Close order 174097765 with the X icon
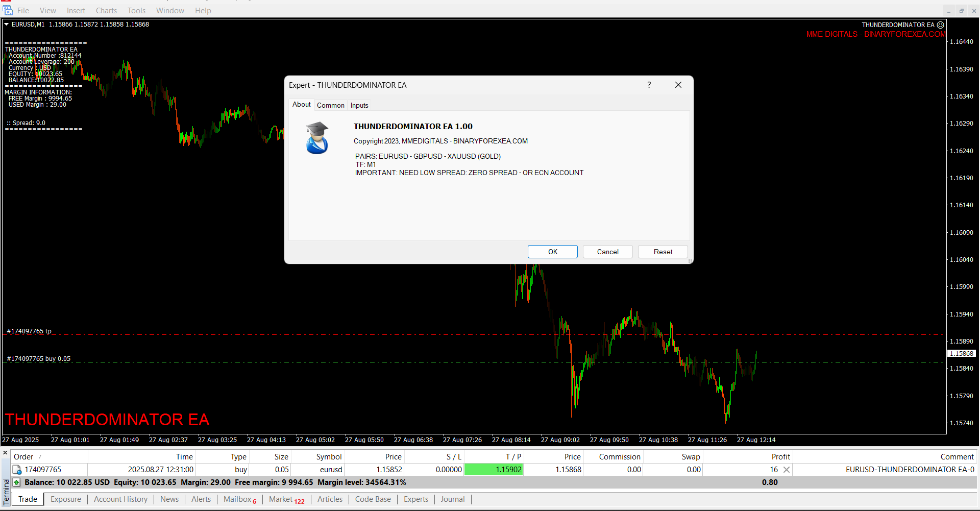 click(787, 470)
